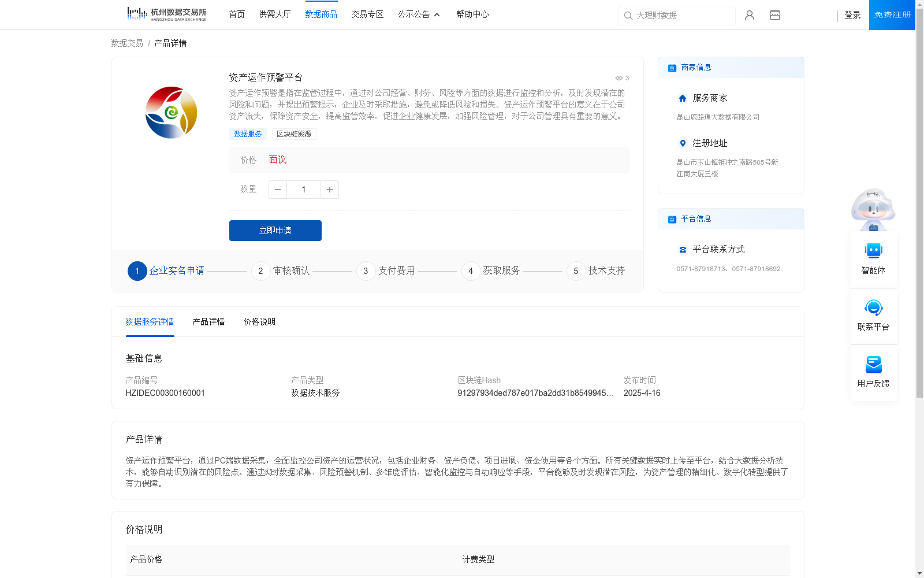
Task: Go to 数据交易 breadcrumb
Action: point(127,43)
